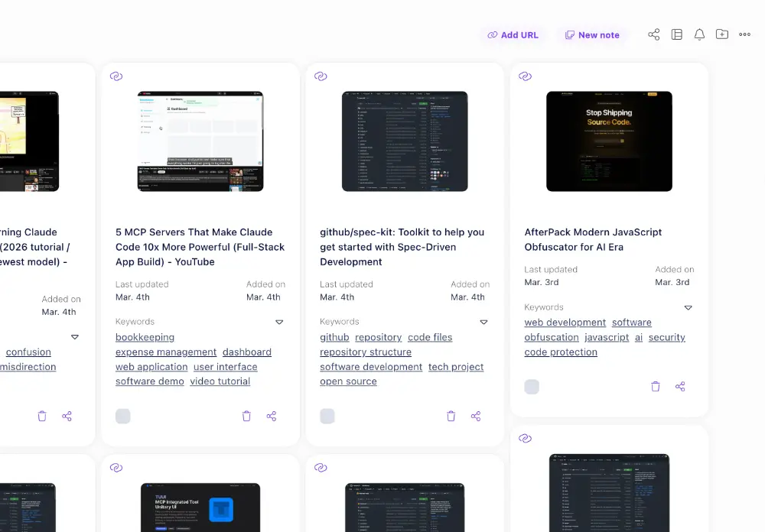Click the repository structure keyword
The width and height of the screenshot is (765, 532).
tap(366, 352)
